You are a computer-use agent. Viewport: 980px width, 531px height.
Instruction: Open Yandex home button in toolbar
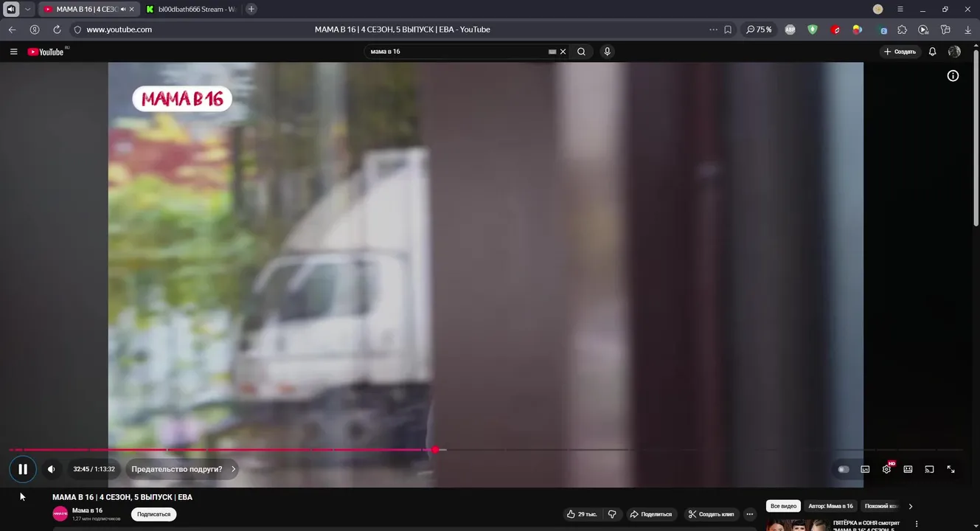35,29
